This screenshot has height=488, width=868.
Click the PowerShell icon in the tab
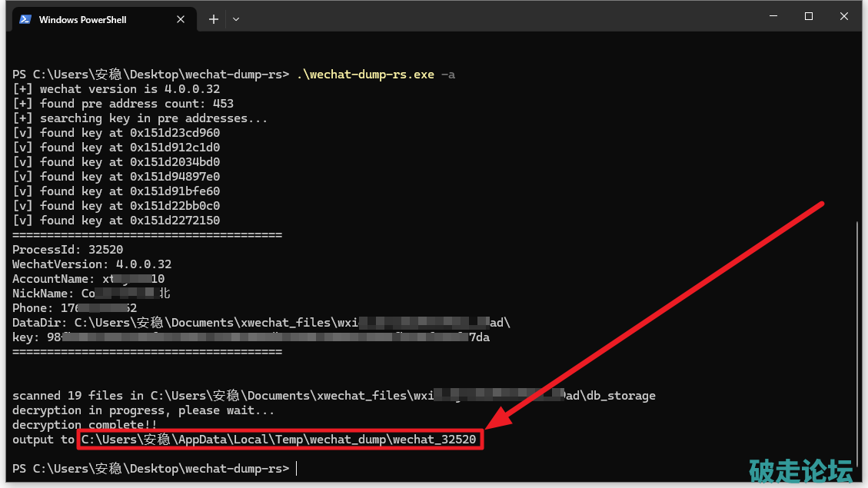[25, 19]
